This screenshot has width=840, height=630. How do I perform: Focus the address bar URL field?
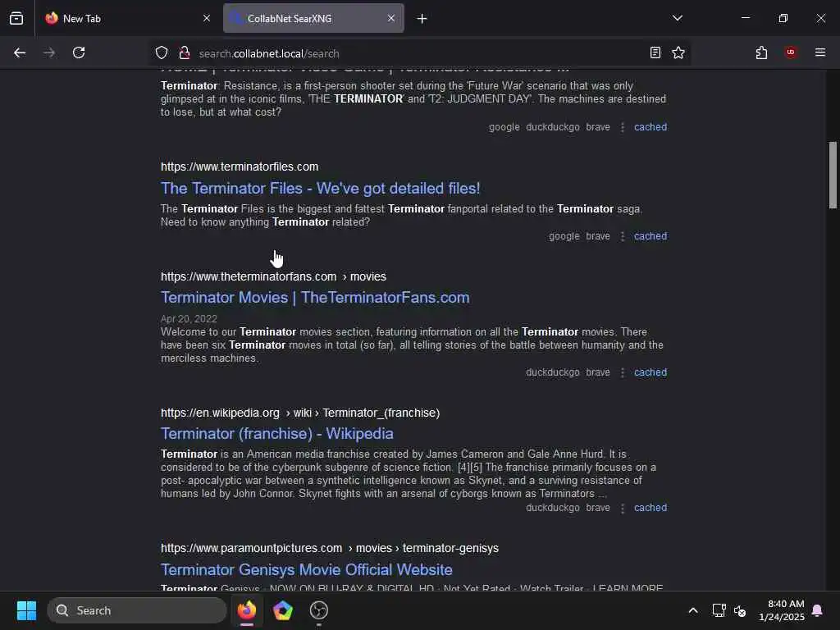418,53
